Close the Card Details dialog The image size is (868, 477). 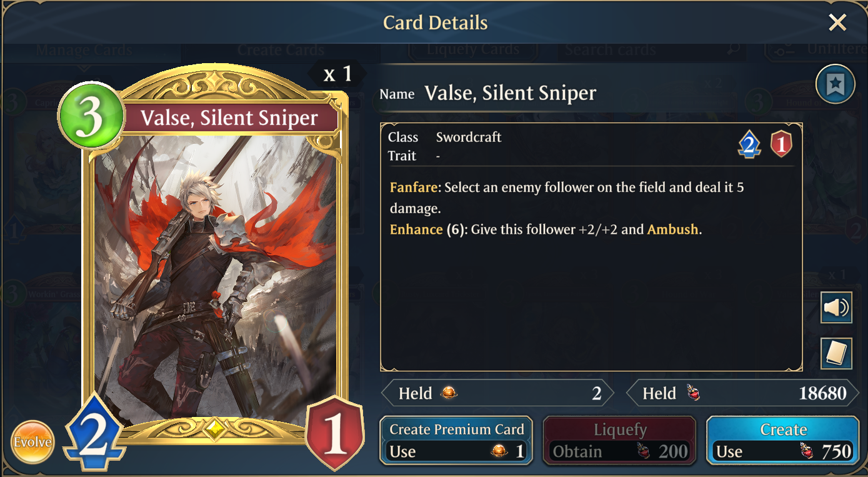tap(837, 23)
